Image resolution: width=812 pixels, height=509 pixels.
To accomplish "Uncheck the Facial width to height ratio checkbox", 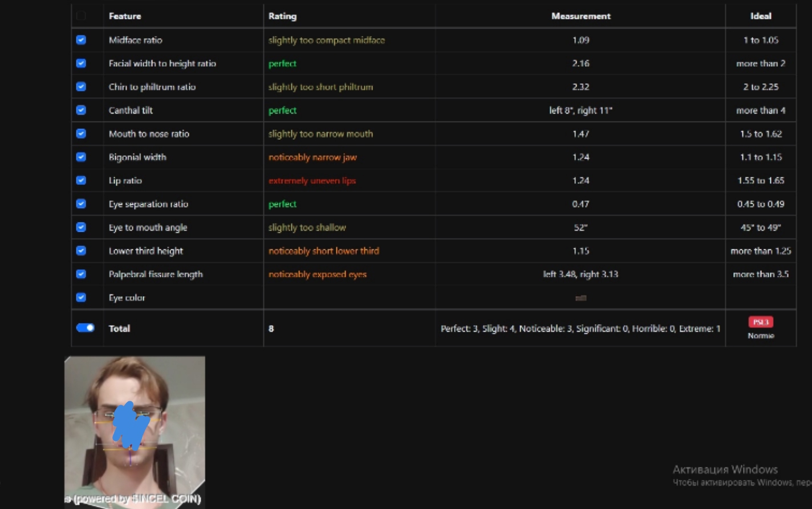I will point(81,63).
